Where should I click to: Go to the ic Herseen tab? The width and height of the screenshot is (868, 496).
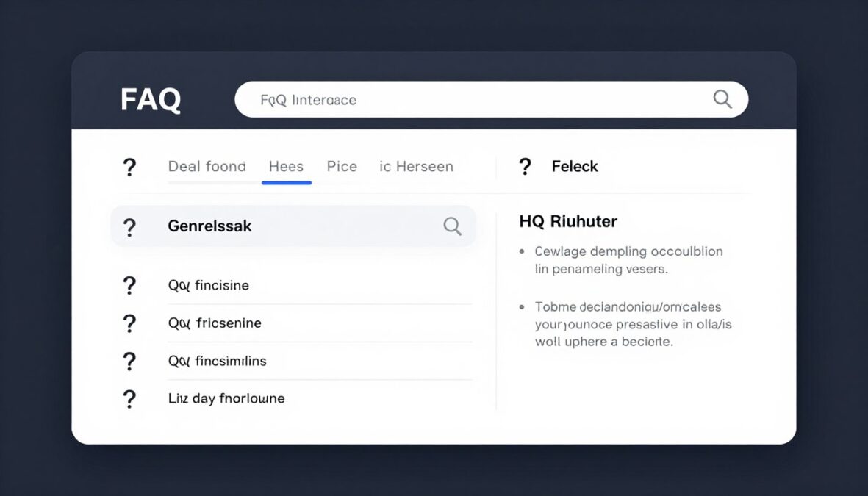click(x=416, y=167)
